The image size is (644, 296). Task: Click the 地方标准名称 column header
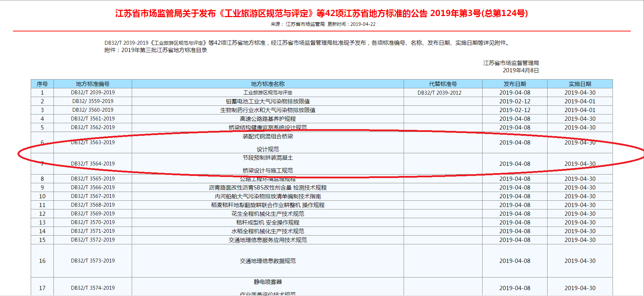(x=268, y=84)
